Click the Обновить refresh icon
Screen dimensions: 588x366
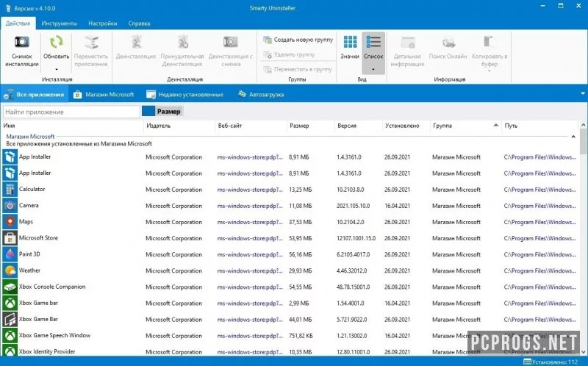[57, 42]
